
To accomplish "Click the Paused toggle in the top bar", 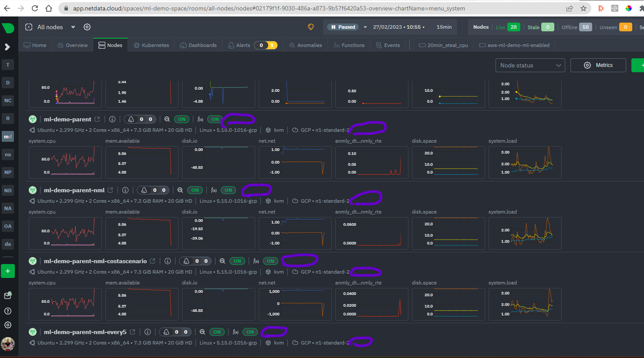I will point(344,27).
